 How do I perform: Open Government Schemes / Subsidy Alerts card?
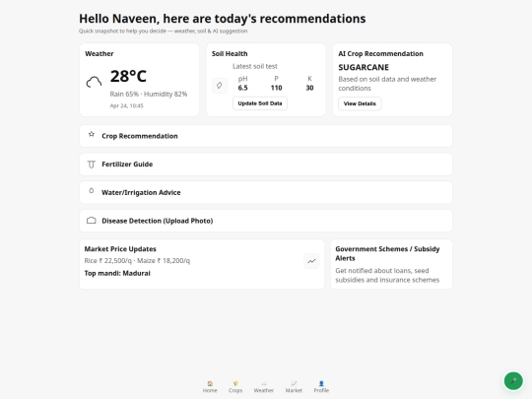click(x=391, y=264)
